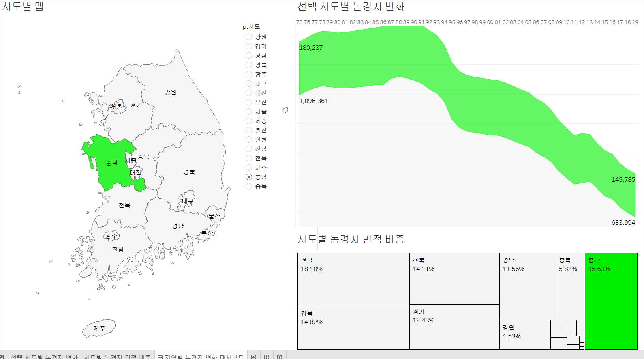Click the p.시도 filter heading
The height and width of the screenshot is (359, 644).
click(x=251, y=27)
